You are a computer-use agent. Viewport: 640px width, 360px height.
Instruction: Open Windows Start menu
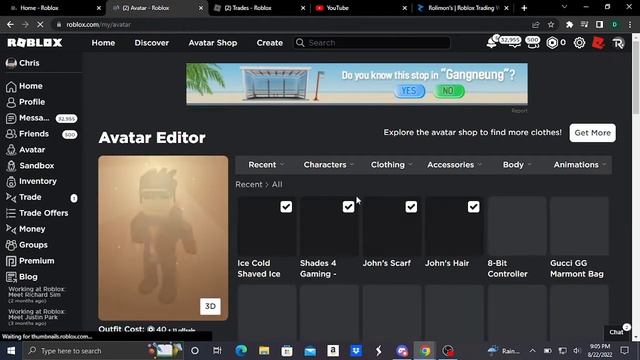(x=11, y=351)
